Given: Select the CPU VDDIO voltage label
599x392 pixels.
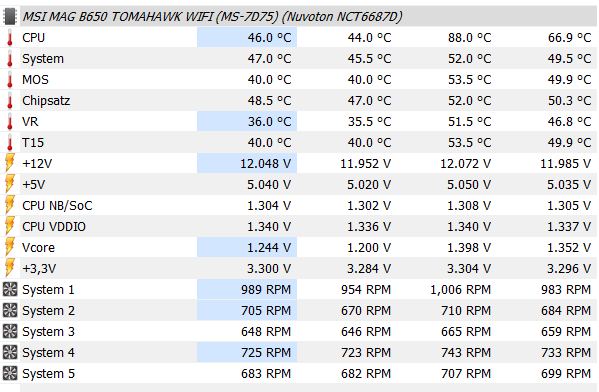Looking at the screenshot, I should pos(54,227).
